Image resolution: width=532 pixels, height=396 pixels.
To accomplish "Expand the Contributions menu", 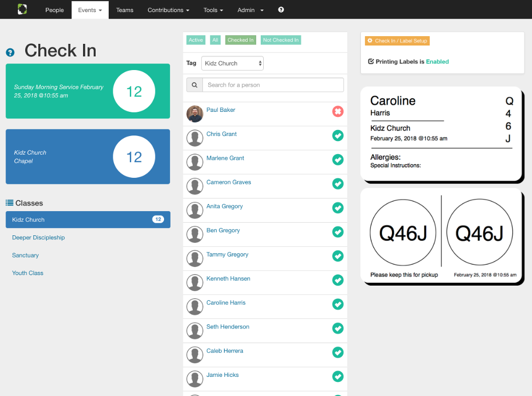I will tap(168, 10).
